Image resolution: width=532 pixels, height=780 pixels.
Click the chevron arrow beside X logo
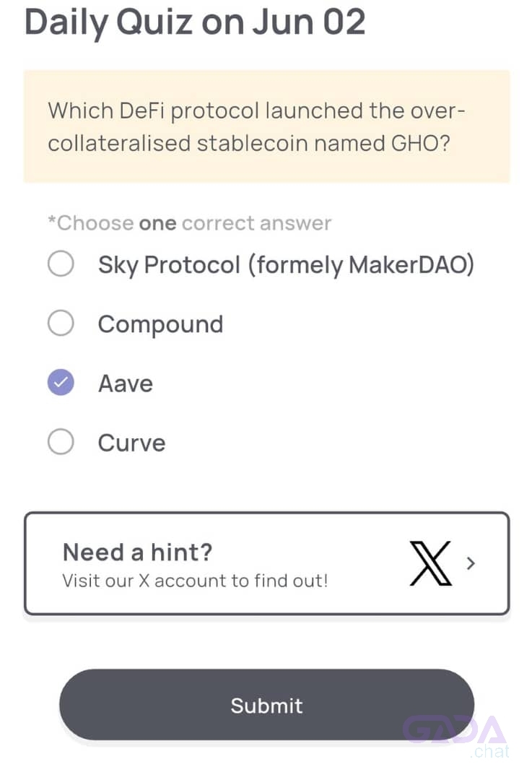(x=471, y=563)
